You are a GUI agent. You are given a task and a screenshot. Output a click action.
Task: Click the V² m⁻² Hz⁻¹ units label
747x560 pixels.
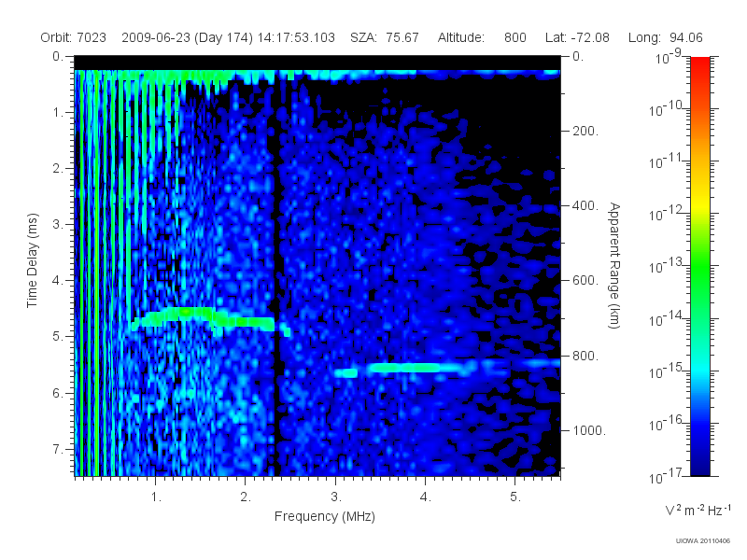click(698, 510)
